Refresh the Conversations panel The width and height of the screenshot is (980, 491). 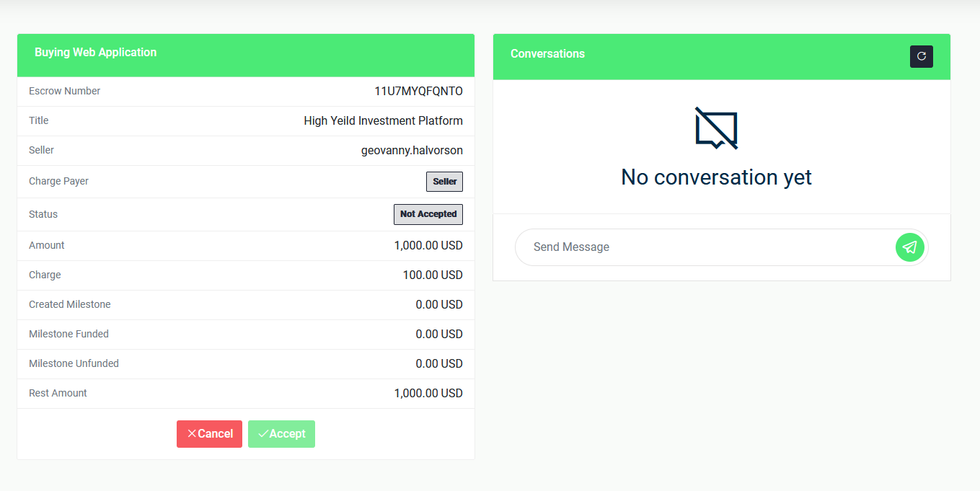[x=921, y=56]
